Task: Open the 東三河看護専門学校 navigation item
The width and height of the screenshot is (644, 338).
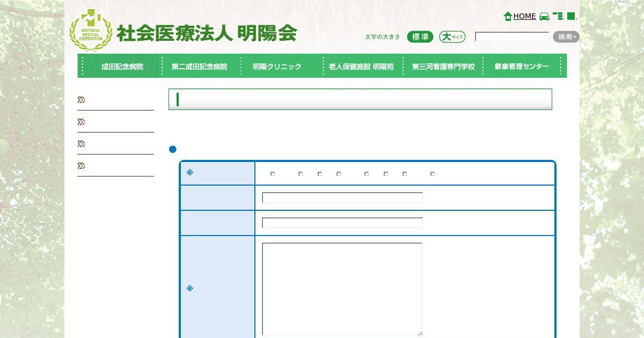Action: point(443,67)
